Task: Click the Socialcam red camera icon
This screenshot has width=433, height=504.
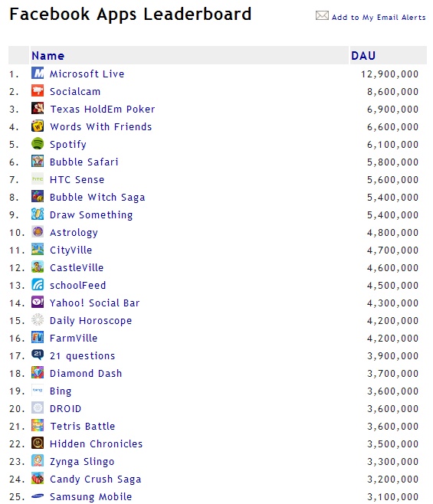Action: click(x=38, y=90)
